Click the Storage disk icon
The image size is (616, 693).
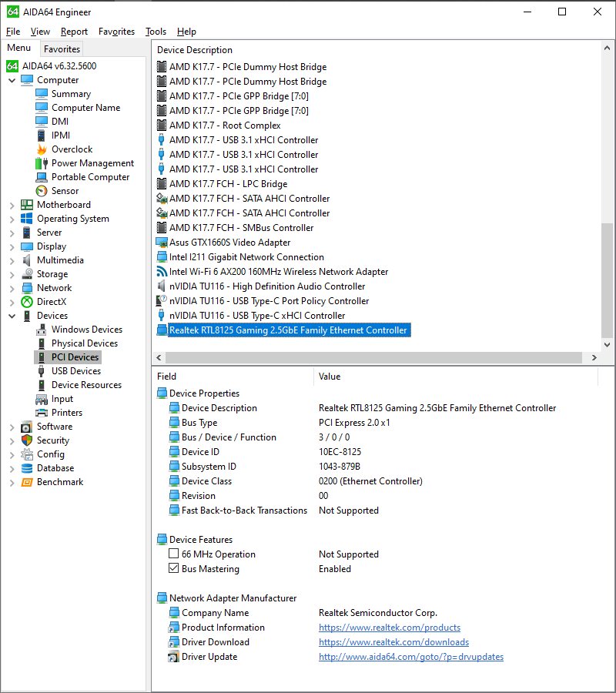(27, 274)
